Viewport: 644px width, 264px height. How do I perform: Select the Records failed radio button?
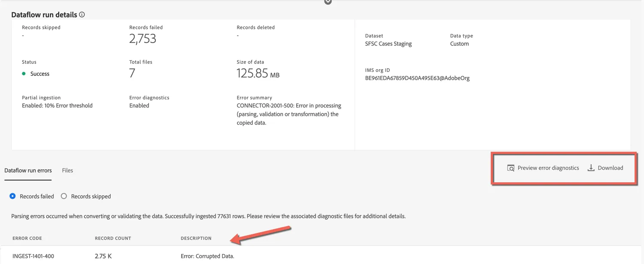13,196
